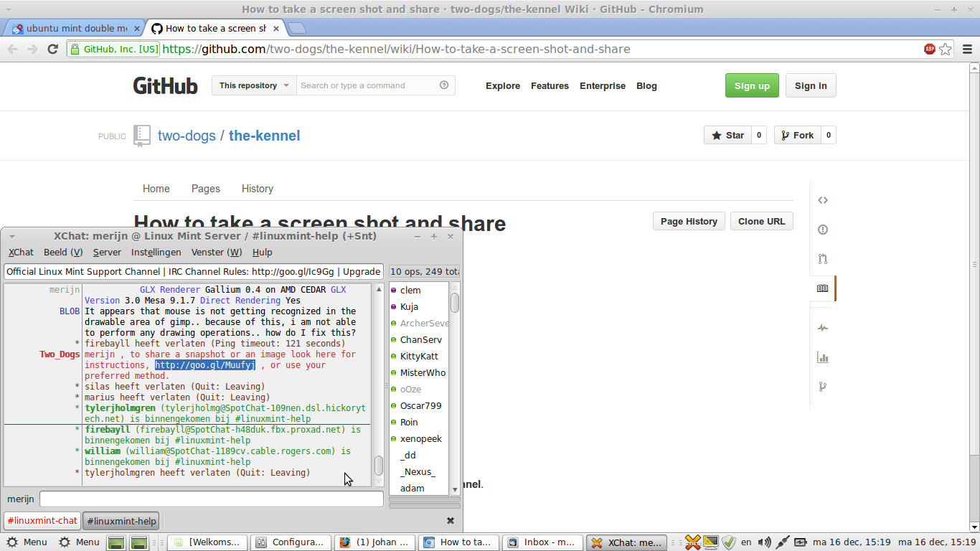980x551 pixels.
Task: Open the Venster menu in XChat
Action: point(217,252)
